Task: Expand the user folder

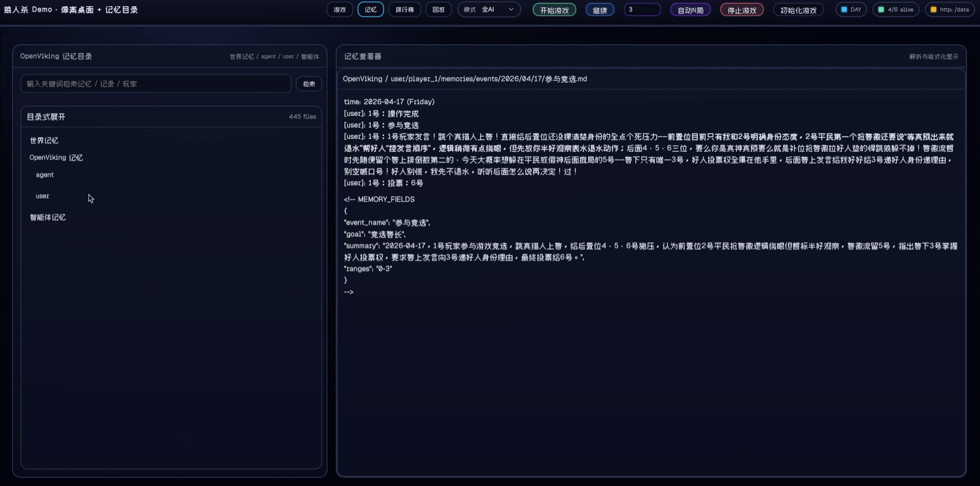Action: coord(42,196)
